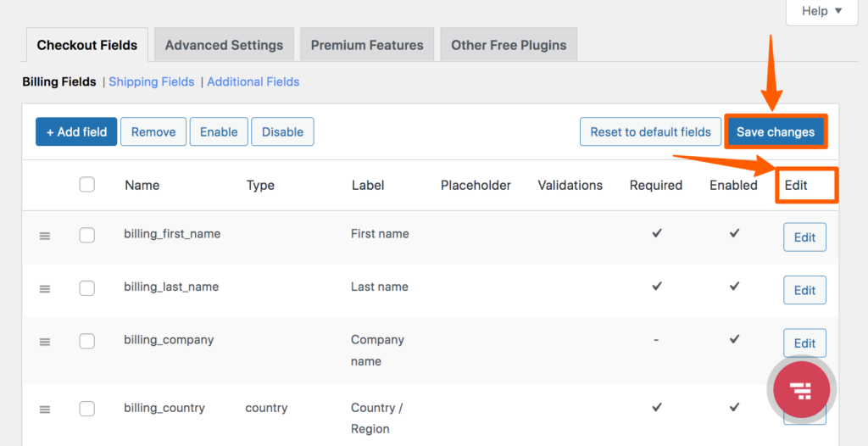Click the Type column header
This screenshot has width=868, height=446.
260,186
